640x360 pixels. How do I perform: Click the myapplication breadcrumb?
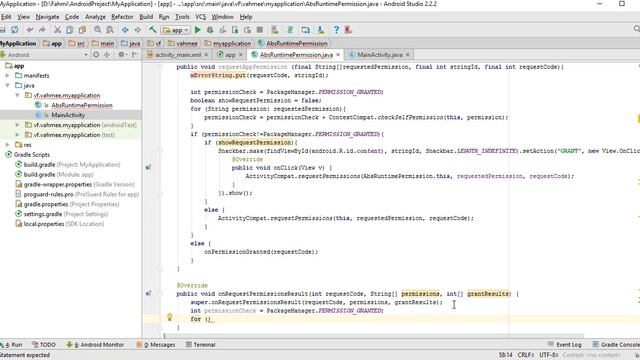click(x=227, y=43)
